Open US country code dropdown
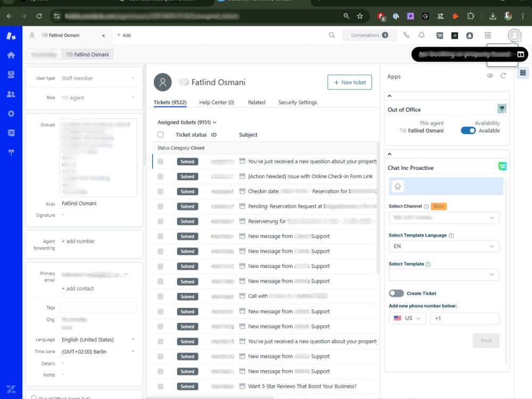This screenshot has width=532, height=399. (407, 318)
